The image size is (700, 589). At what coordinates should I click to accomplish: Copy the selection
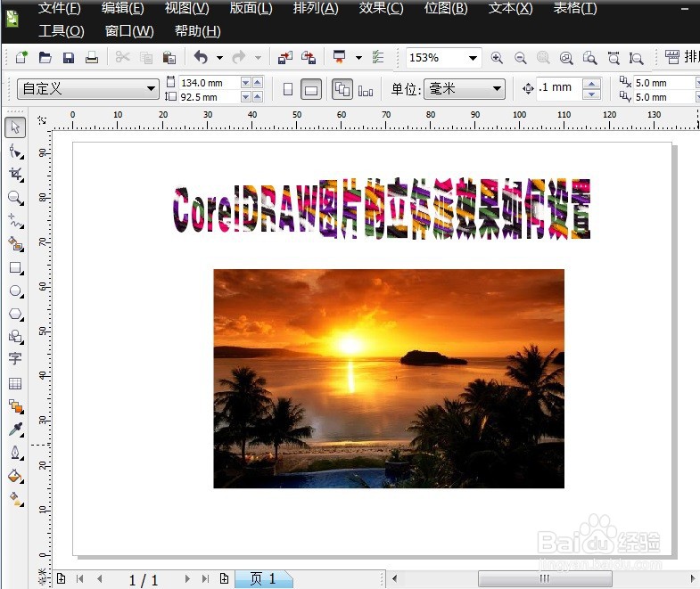point(146,58)
